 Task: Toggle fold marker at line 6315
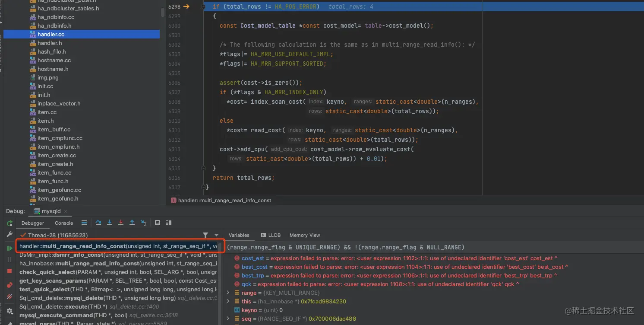point(204,168)
